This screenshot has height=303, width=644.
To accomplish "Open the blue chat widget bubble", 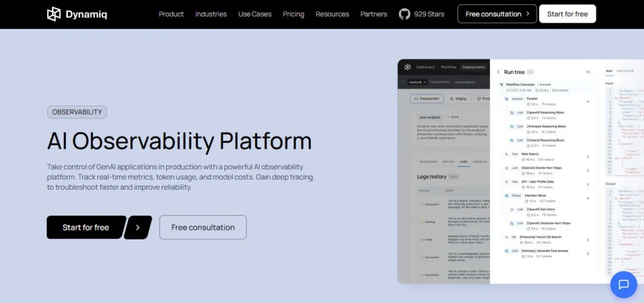I will point(623,285).
